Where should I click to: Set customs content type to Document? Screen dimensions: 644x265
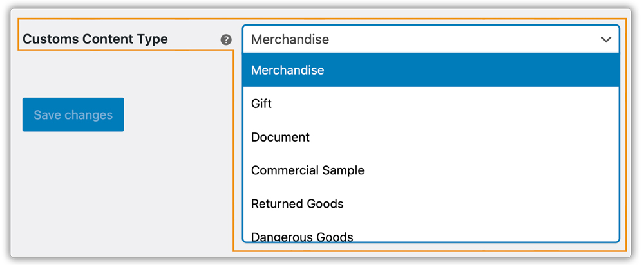[x=430, y=137]
